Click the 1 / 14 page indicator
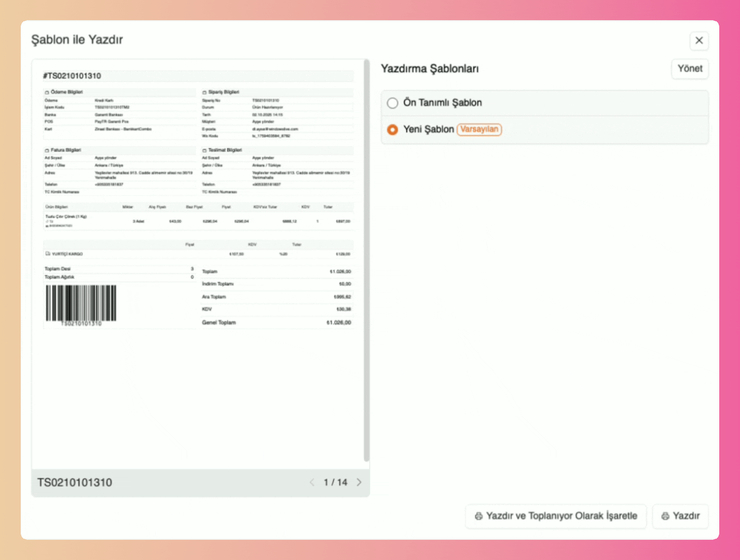The height and width of the screenshot is (560, 740). (x=335, y=482)
